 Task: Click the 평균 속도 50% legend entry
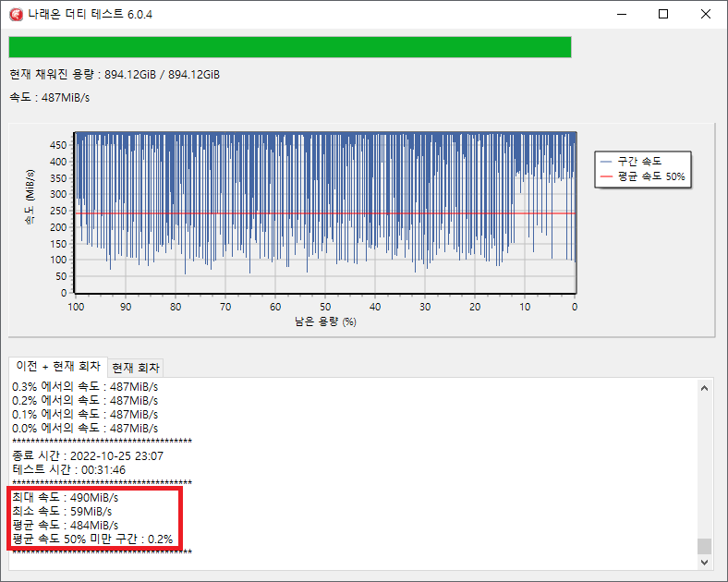click(643, 176)
